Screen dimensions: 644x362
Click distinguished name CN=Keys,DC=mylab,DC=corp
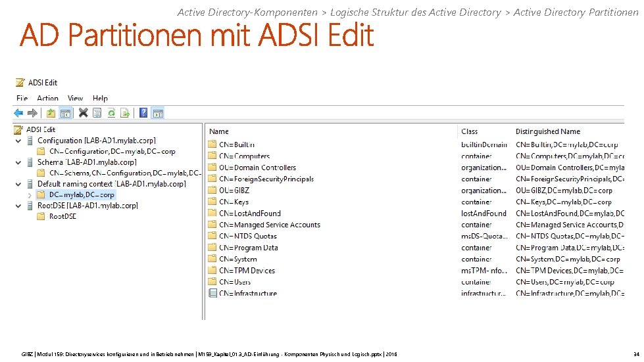(564, 202)
